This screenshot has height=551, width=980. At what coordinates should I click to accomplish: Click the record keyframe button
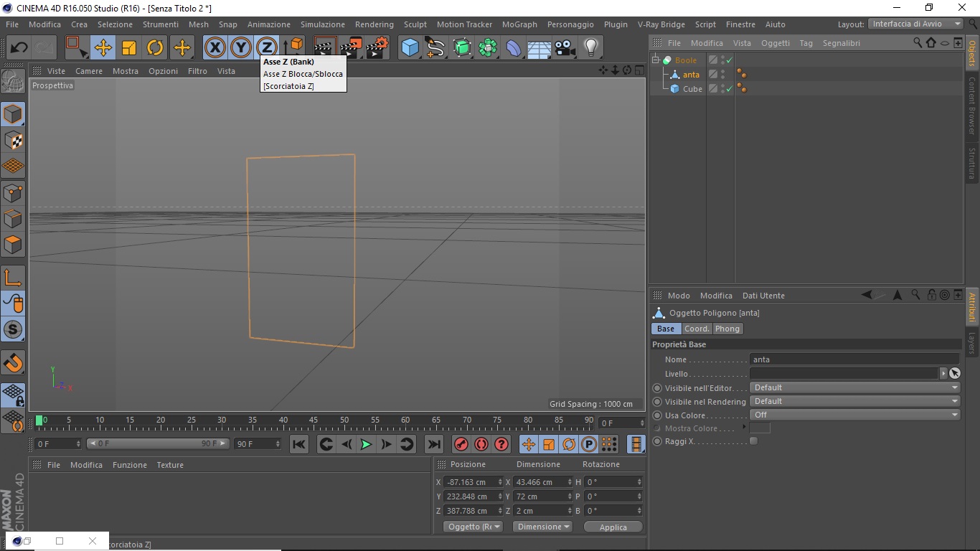[461, 444]
